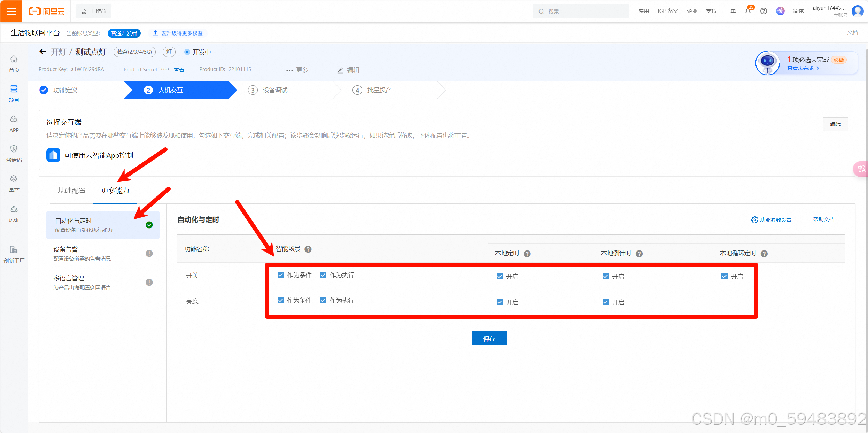Open the 帮助文档 link
This screenshot has height=433, width=868.
(823, 219)
